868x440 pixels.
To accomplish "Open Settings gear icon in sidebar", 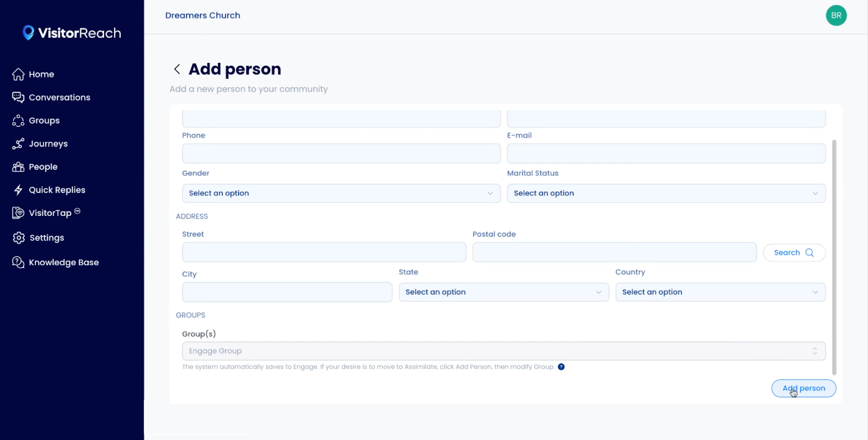I will click(19, 238).
